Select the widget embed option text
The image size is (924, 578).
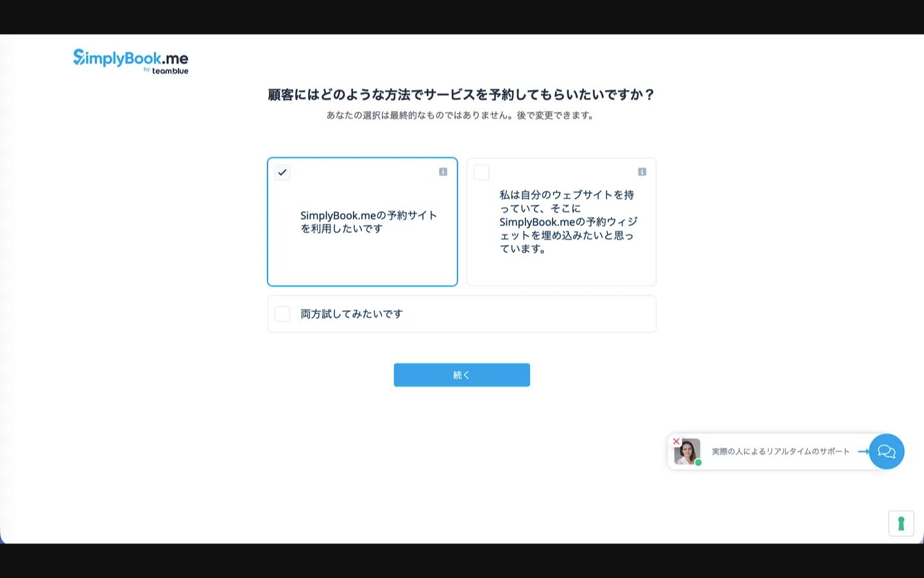[569, 222]
